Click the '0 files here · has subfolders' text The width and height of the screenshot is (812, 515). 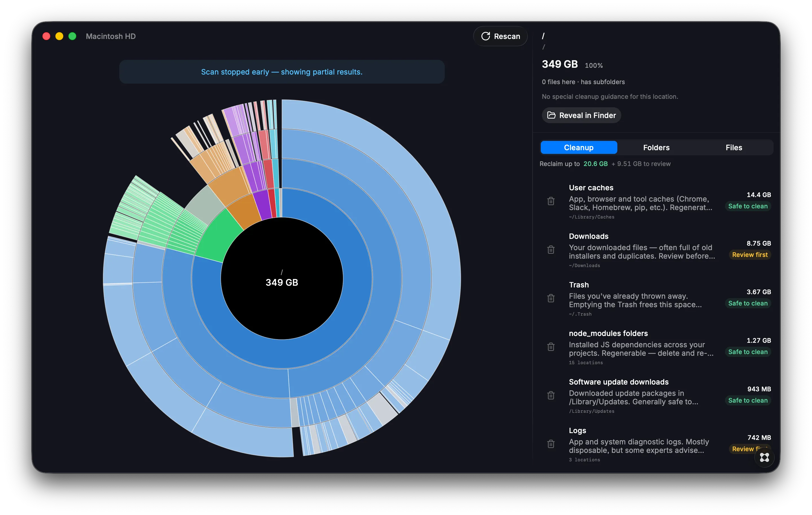click(x=583, y=82)
